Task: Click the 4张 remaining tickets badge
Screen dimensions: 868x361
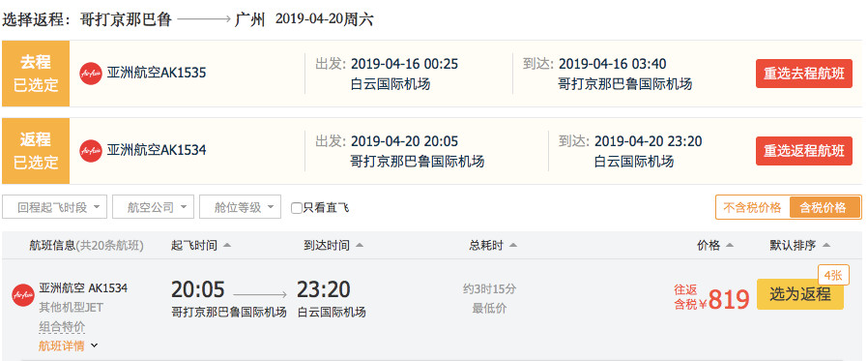Action: pos(833,275)
